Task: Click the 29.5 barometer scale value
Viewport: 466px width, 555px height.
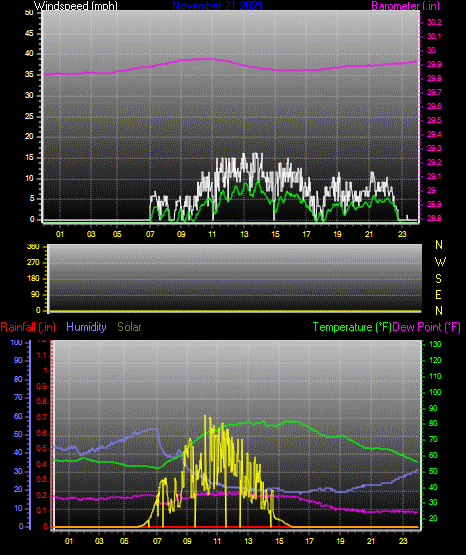Action: (434, 120)
